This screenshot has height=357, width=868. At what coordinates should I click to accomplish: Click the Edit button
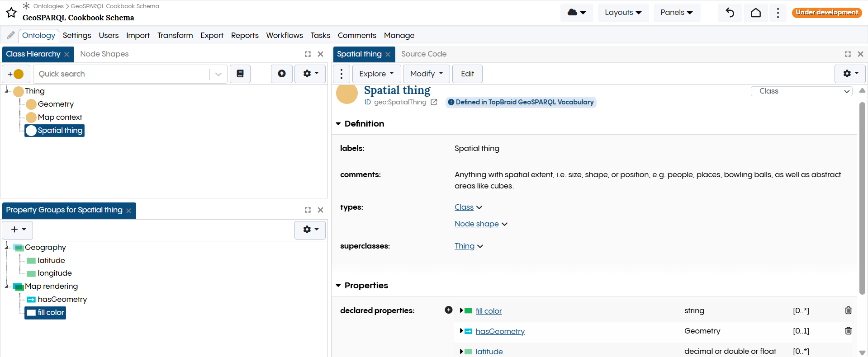coord(467,74)
